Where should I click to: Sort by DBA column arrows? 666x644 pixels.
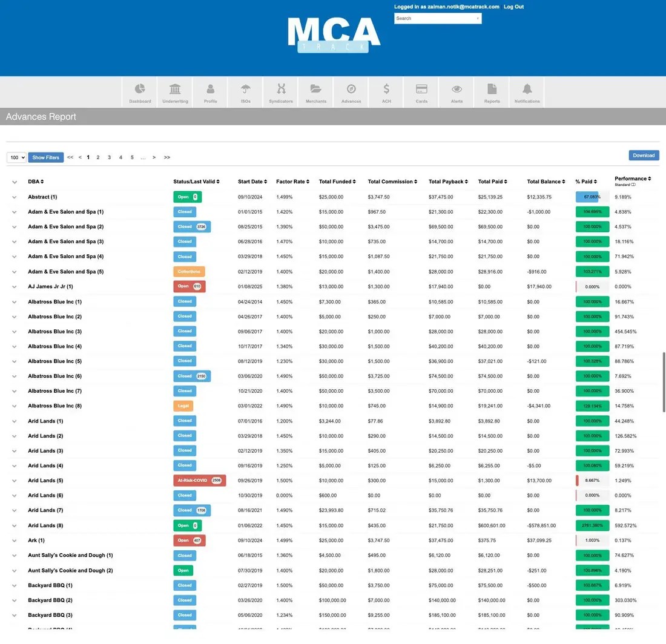(x=42, y=182)
